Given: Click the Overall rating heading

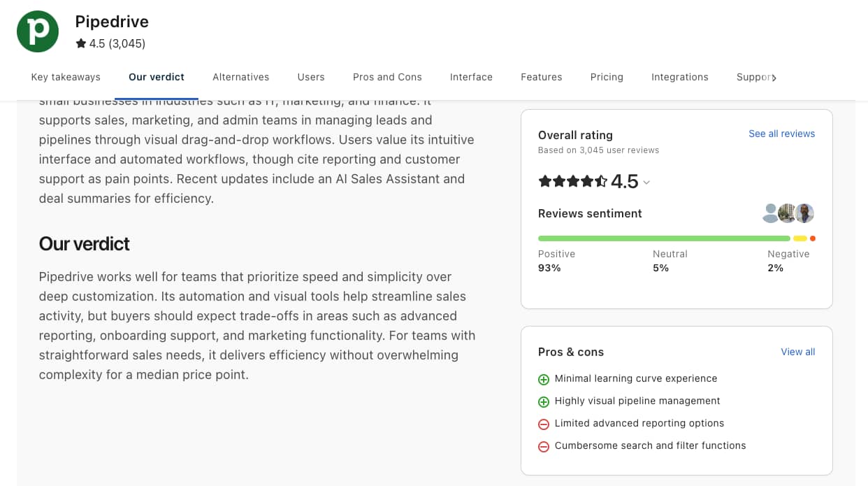Looking at the screenshot, I should (x=575, y=135).
